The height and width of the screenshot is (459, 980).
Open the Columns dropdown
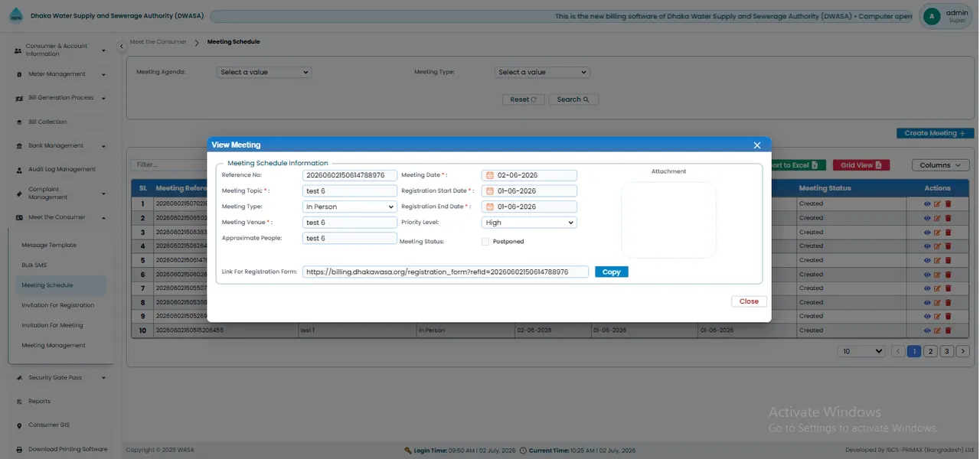coord(941,165)
